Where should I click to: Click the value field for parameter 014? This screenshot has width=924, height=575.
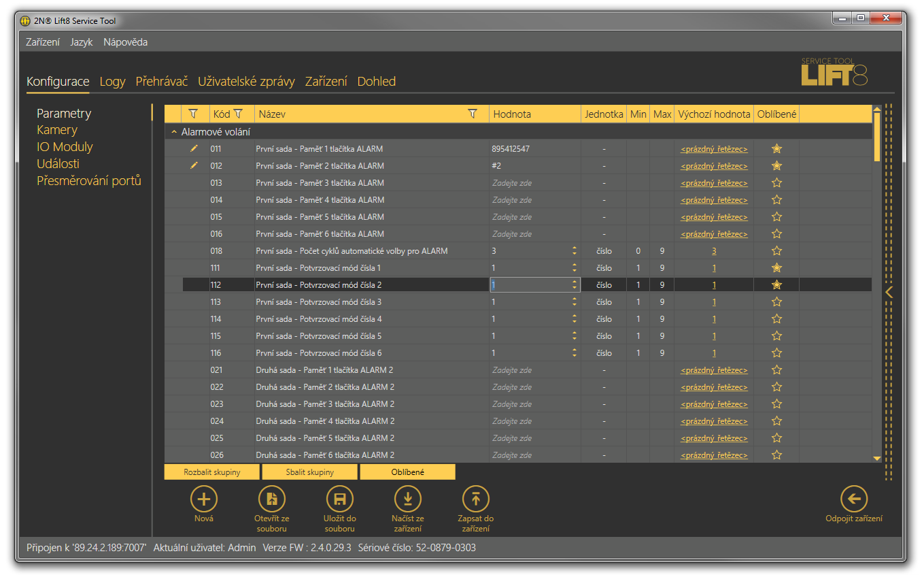pos(530,200)
